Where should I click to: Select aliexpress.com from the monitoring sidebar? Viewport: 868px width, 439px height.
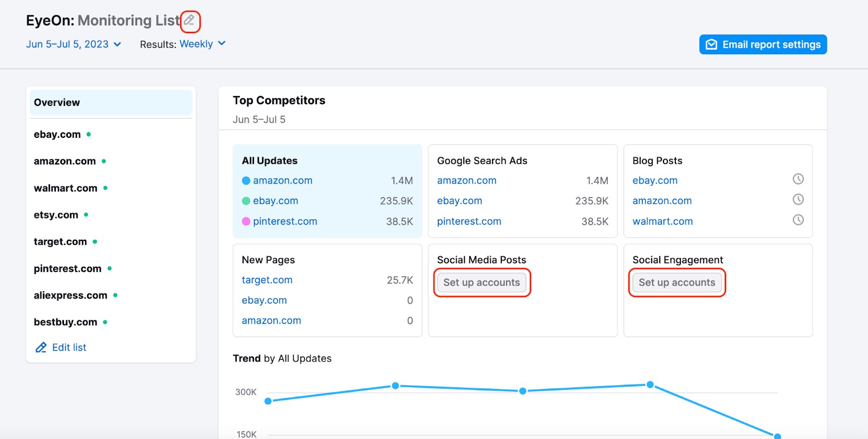[71, 295]
